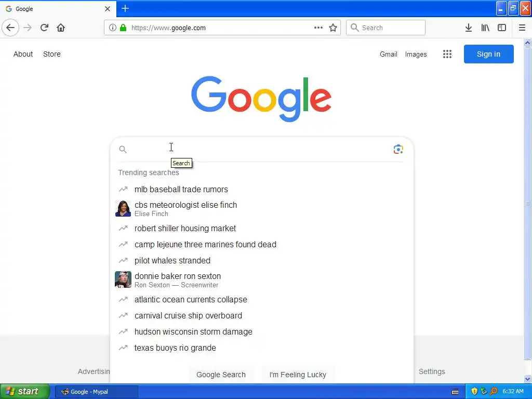Open the About link
Viewport: 532px width, 399px height.
coord(23,54)
